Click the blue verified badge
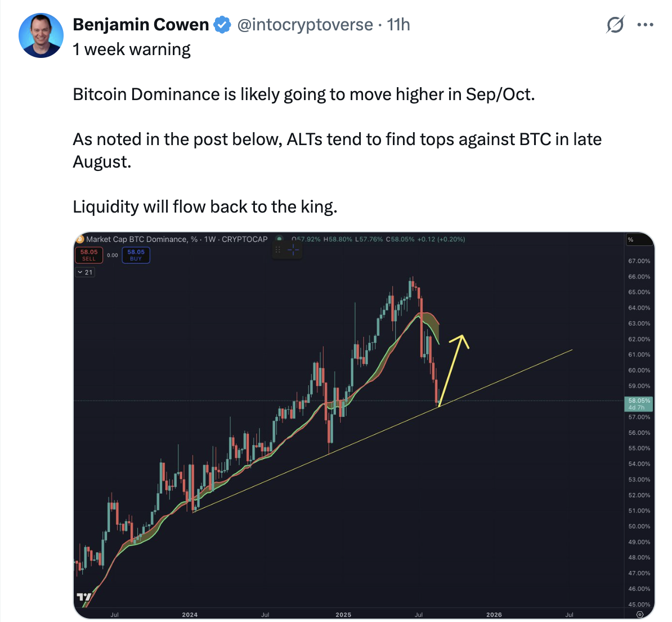The height and width of the screenshot is (622, 672). [222, 25]
